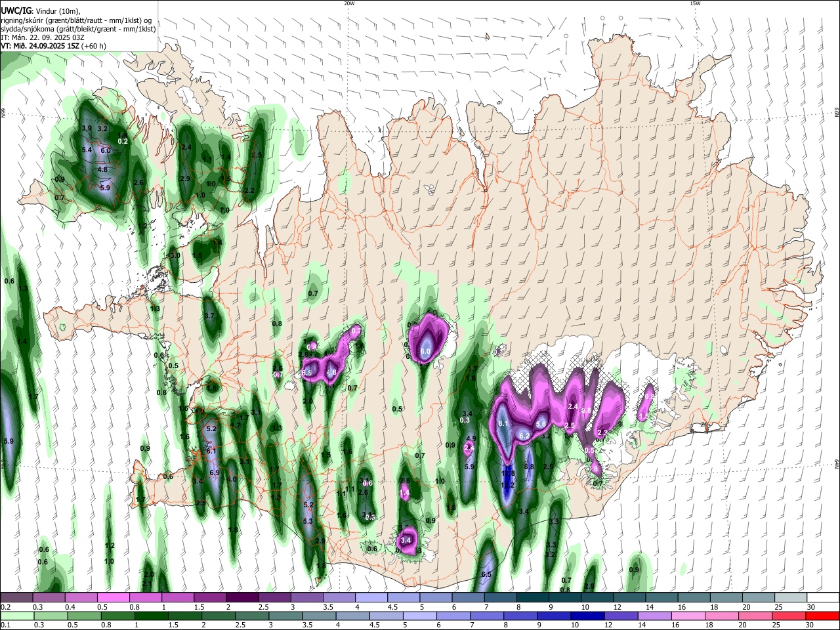Screen dimensions: 840x630
Task: Click the '0.1' label under the rain legend
Action: [x=5, y=625]
